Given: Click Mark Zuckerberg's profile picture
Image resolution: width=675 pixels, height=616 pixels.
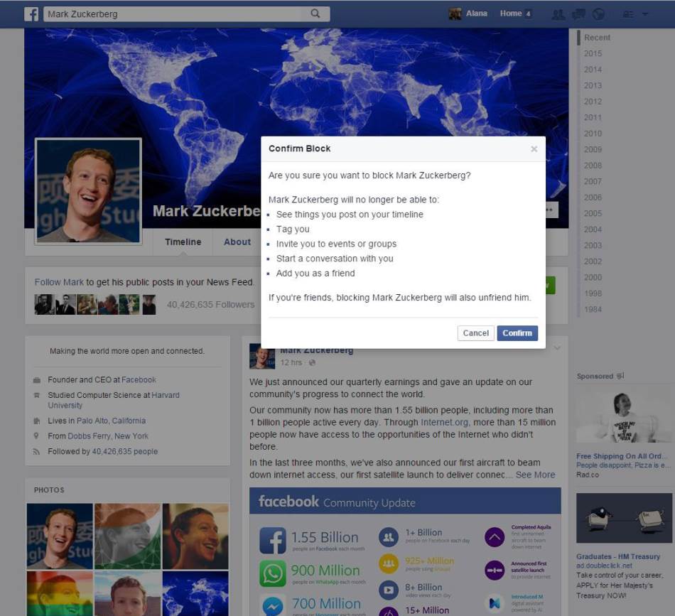Looking at the screenshot, I should click(x=88, y=190).
